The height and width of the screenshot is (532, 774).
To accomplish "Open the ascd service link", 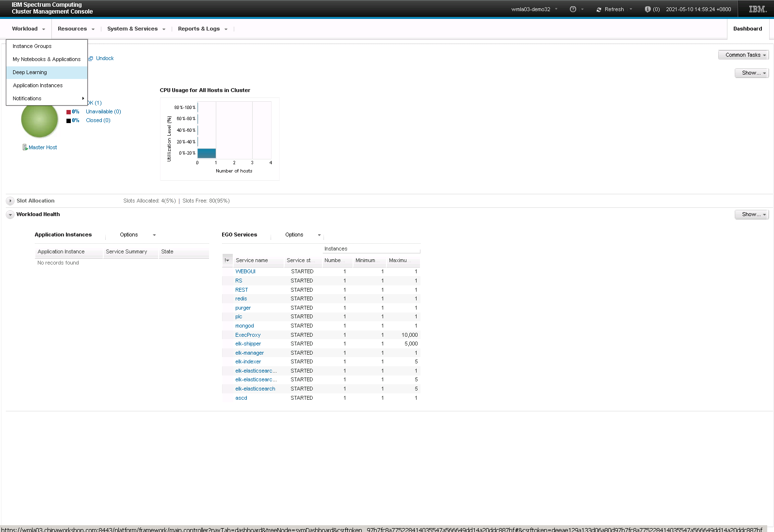I will click(241, 398).
